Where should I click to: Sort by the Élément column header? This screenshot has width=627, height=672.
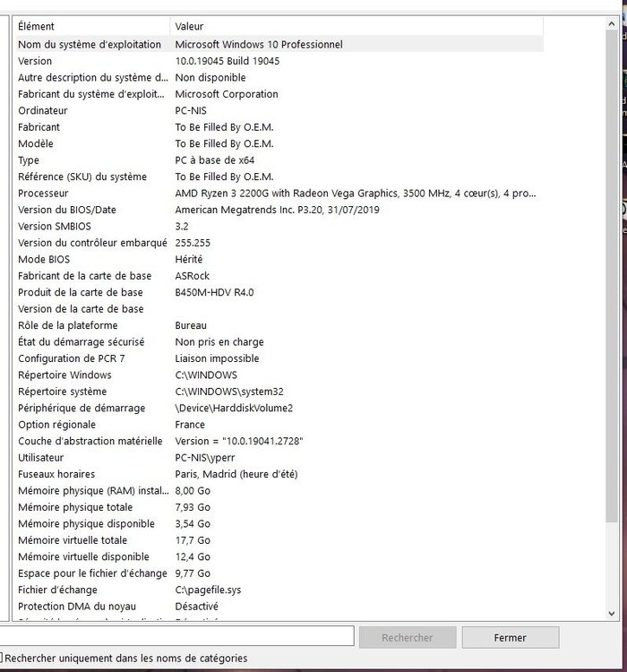click(90, 27)
